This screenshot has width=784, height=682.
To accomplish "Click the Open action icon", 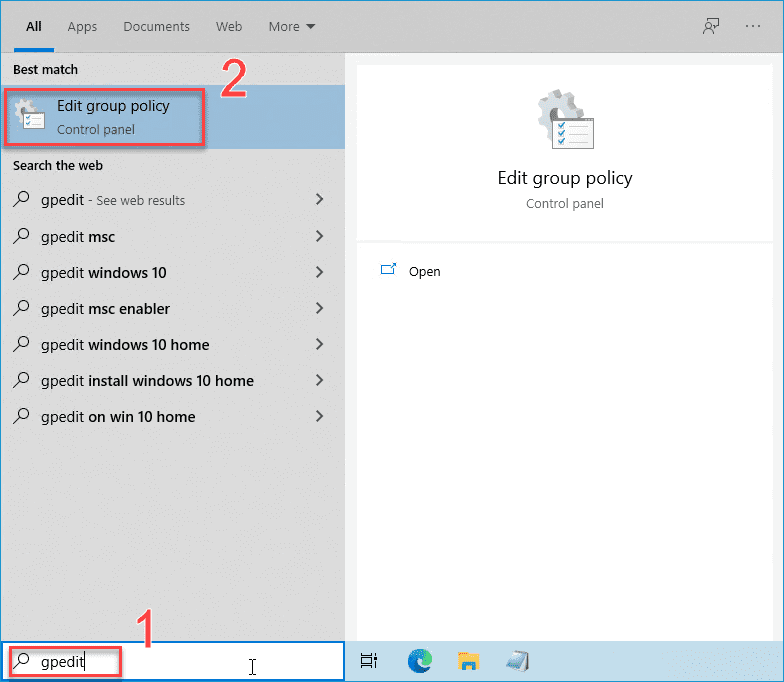I will [388, 270].
